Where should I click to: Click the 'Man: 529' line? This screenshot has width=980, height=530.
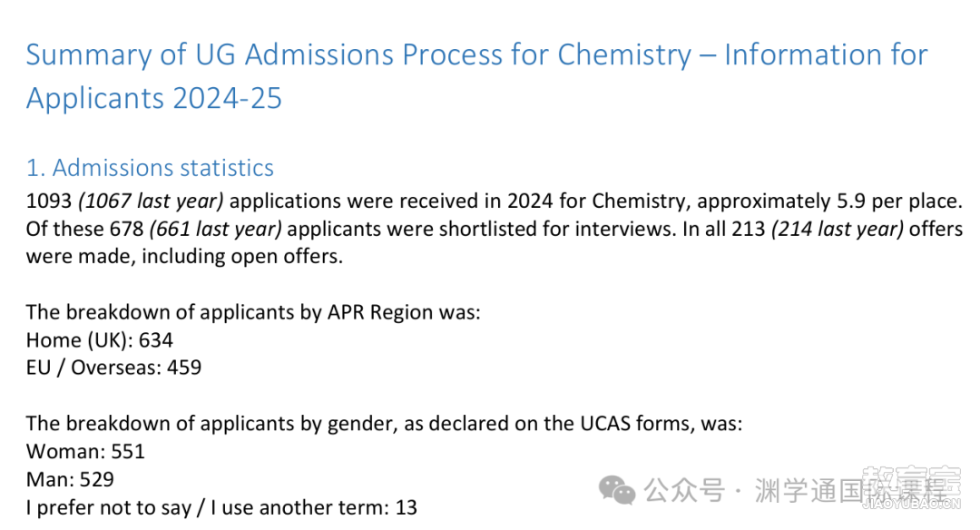(x=70, y=479)
